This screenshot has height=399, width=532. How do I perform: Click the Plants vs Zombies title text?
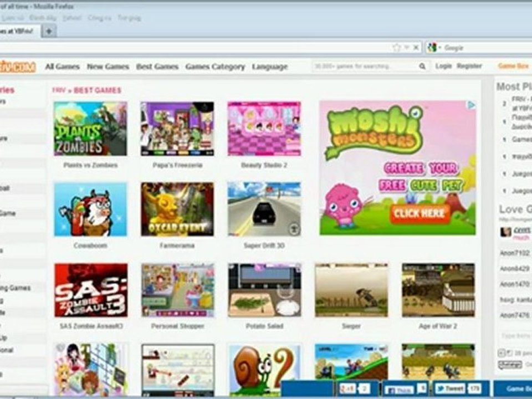click(x=90, y=165)
